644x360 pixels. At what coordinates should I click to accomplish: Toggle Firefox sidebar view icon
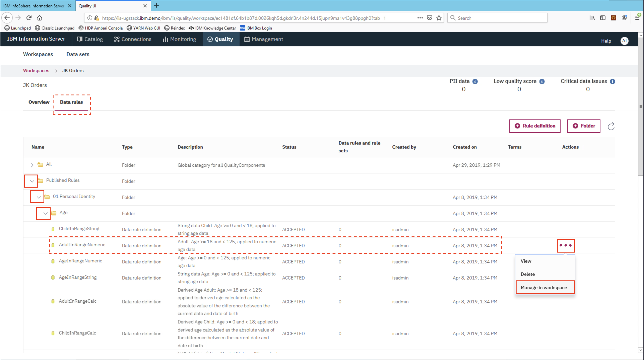(602, 18)
